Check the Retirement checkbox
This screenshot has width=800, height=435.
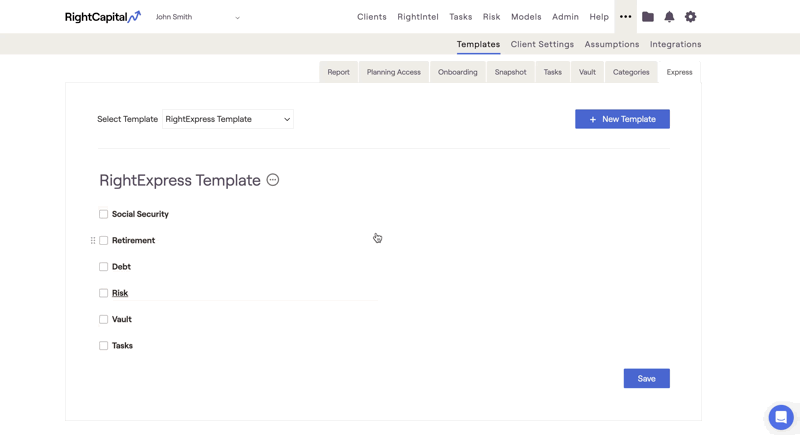tap(104, 240)
